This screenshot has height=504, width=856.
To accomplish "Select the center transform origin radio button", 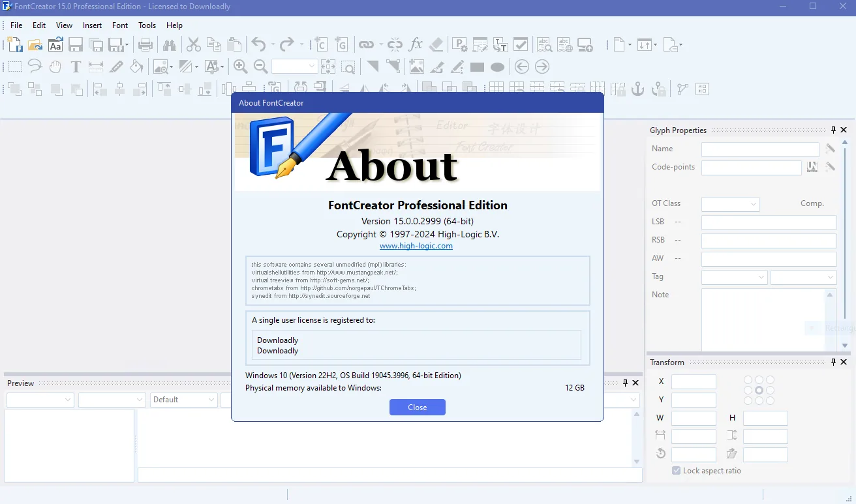I will [759, 391].
